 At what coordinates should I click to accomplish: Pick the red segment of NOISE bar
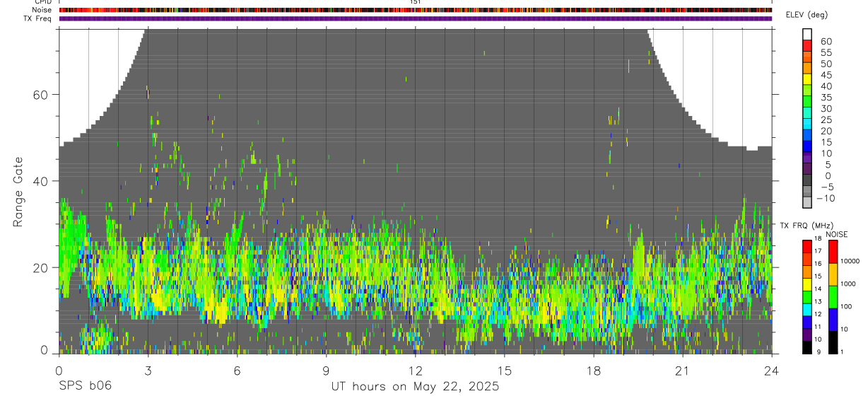pos(833,252)
